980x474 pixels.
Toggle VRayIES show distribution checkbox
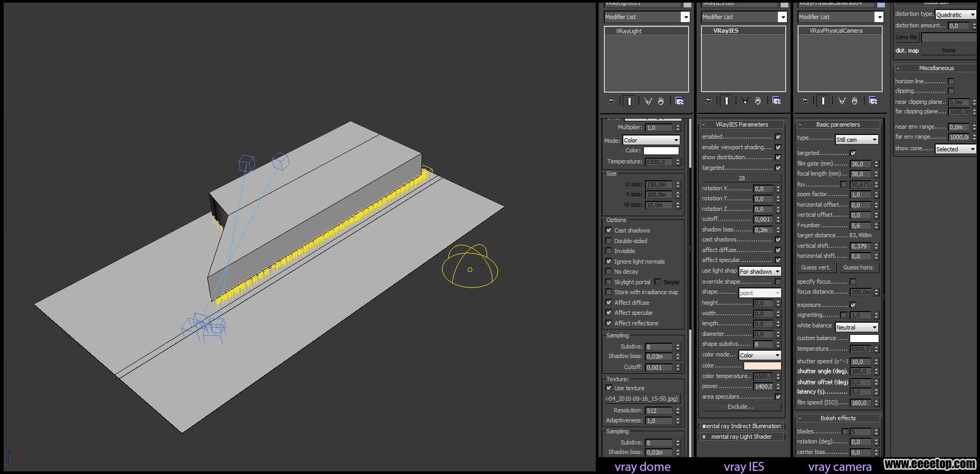pyautogui.click(x=778, y=158)
